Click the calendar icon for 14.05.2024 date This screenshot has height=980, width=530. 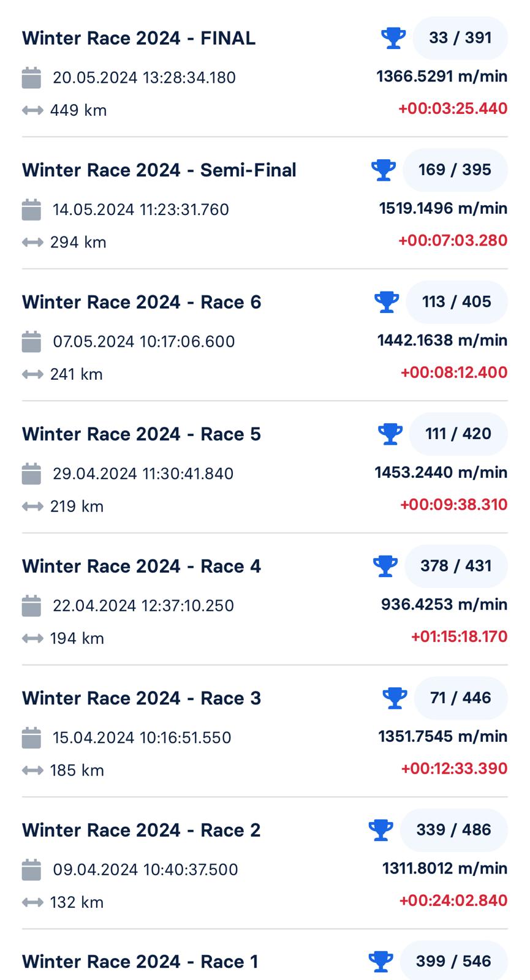(x=31, y=209)
